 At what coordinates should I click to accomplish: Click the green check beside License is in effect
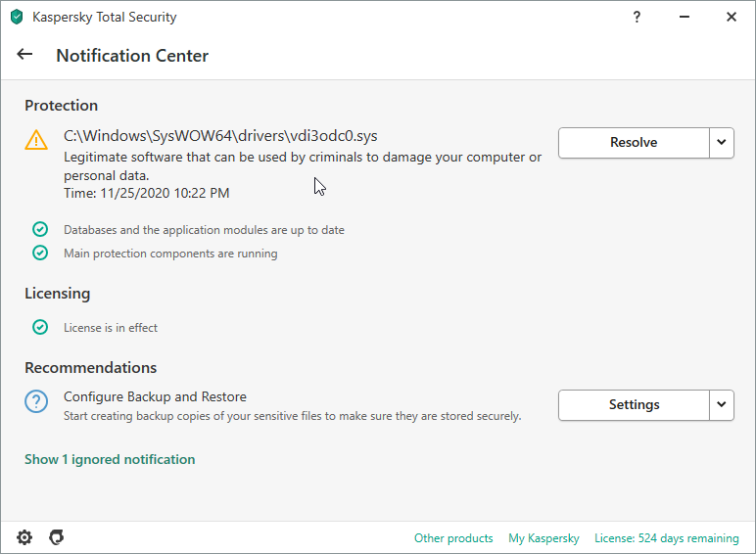pyautogui.click(x=40, y=328)
